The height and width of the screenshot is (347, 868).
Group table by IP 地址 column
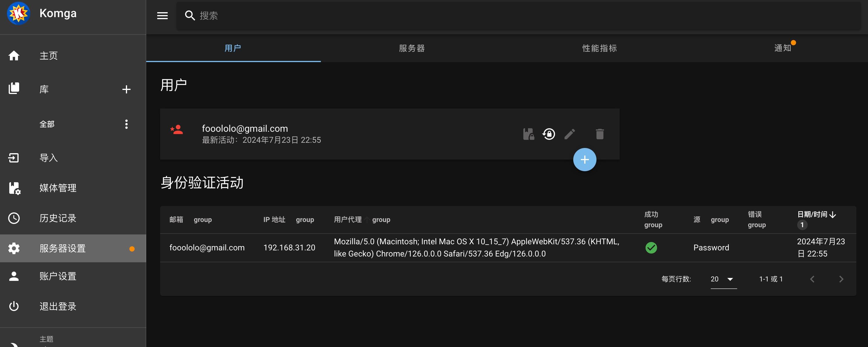pos(305,220)
